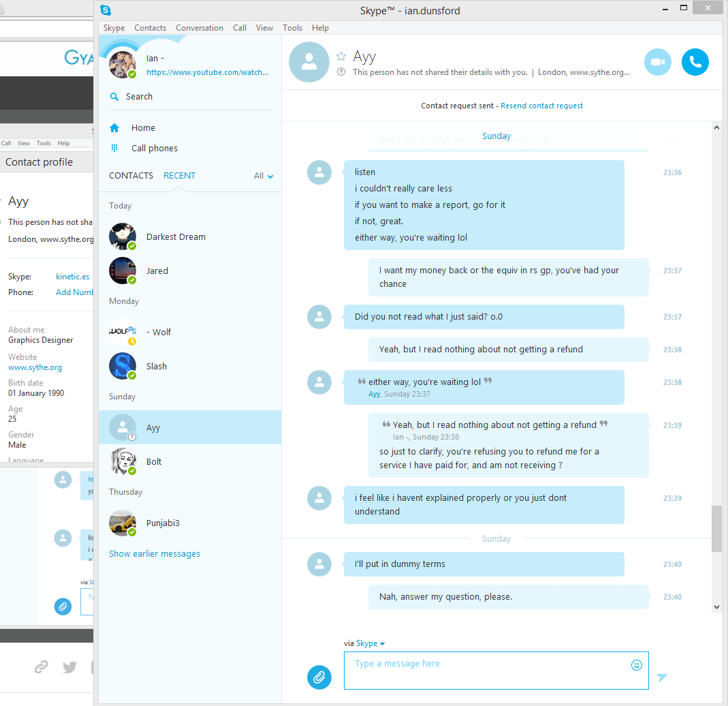The width and height of the screenshot is (728, 706).
Task: Open the Help menu
Action: (x=320, y=28)
